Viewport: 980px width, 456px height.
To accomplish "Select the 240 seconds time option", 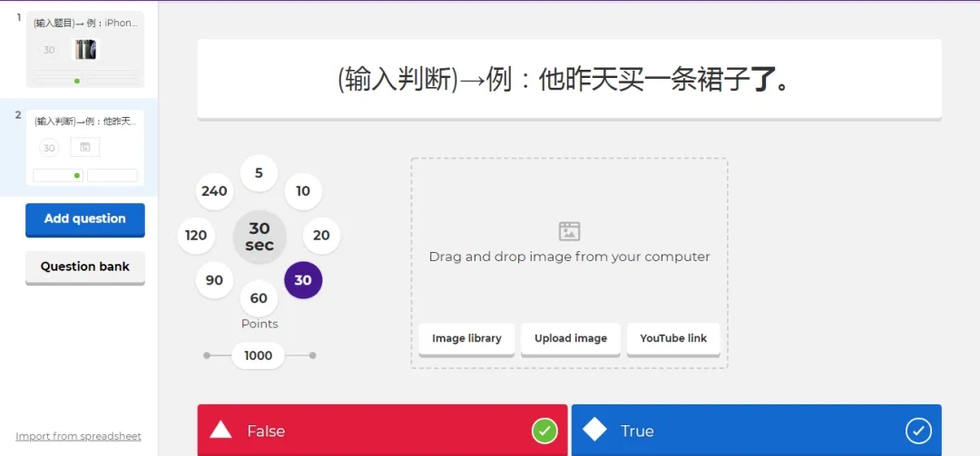I will tap(214, 191).
